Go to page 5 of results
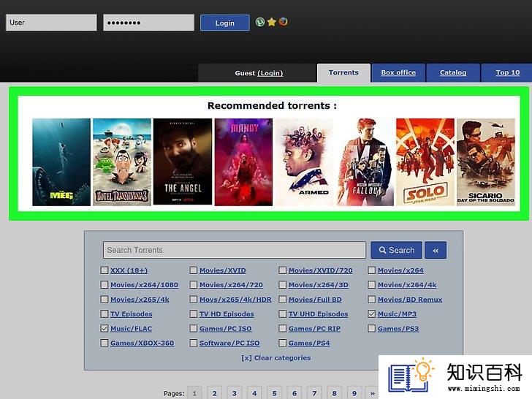This screenshot has width=532, height=399. pos(275,393)
